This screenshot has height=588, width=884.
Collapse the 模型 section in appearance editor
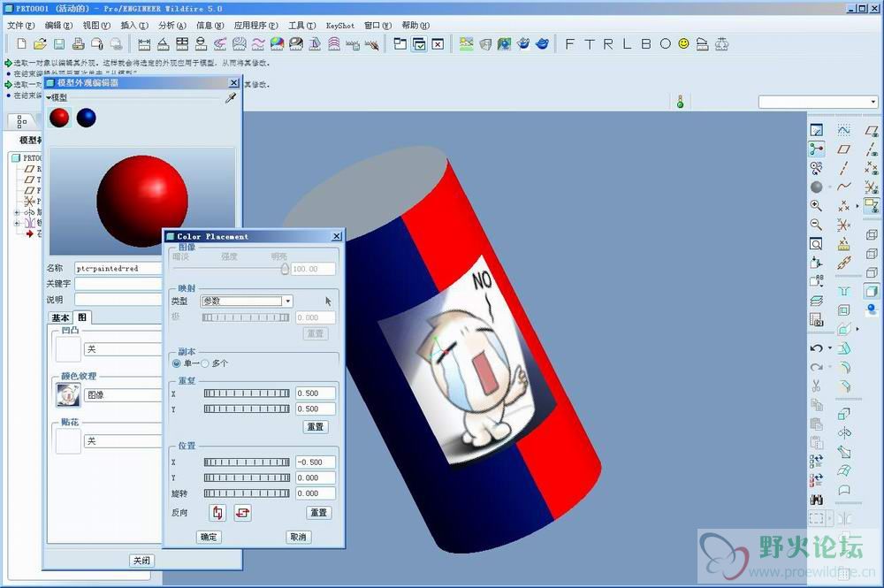[49, 98]
